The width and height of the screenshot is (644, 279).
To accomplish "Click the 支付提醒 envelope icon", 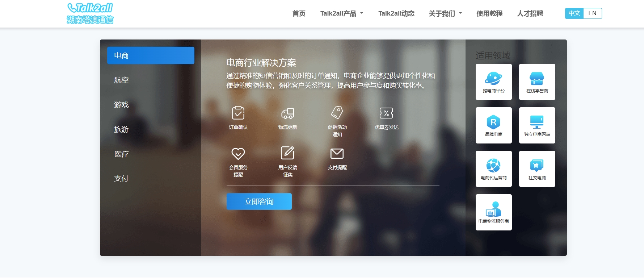I will tap(337, 153).
